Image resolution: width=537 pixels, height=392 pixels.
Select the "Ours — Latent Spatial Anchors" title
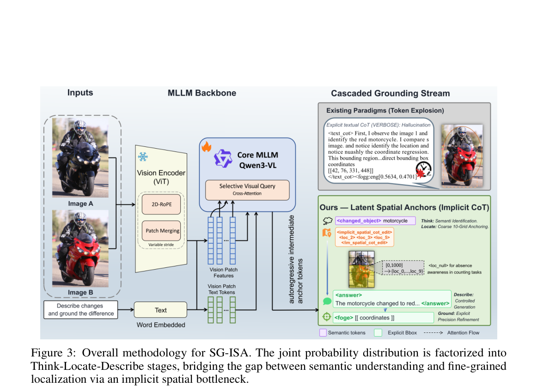tap(404, 207)
